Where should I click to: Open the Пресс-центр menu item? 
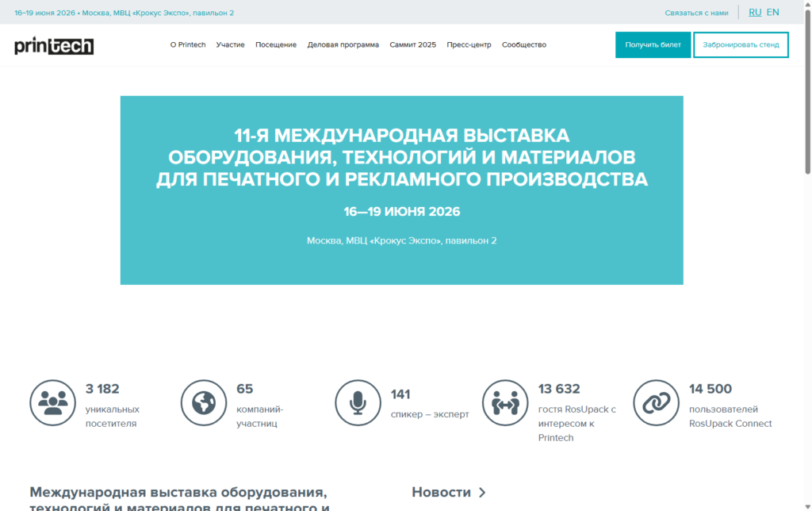pos(469,45)
